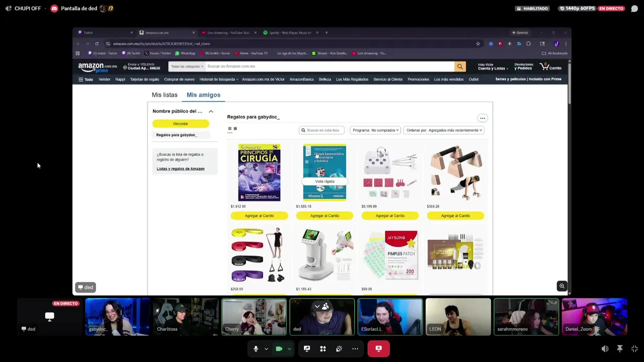The height and width of the screenshot is (362, 644).
Task: Mute the microphone in Discord call bar
Action: (256, 348)
